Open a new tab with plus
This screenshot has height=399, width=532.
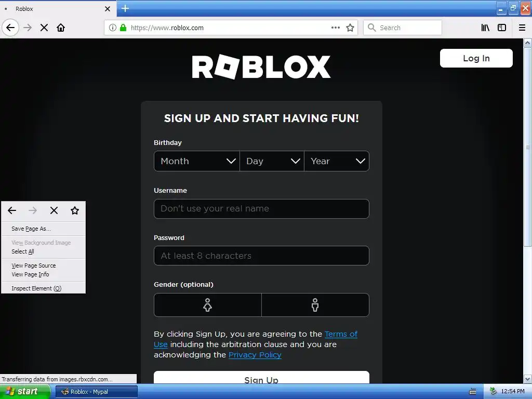(125, 8)
